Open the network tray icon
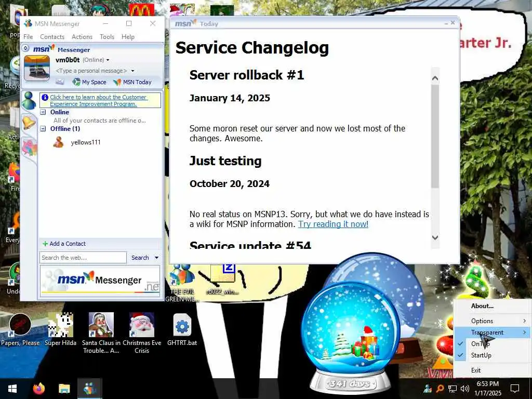Image resolution: width=532 pixels, height=399 pixels. click(453, 389)
